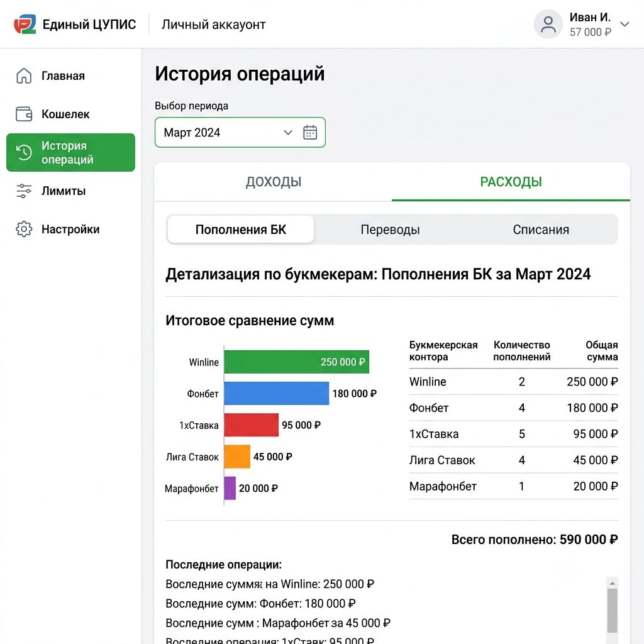Go to Главная in the sidebar
This screenshot has height=644, width=644.
click(70, 75)
